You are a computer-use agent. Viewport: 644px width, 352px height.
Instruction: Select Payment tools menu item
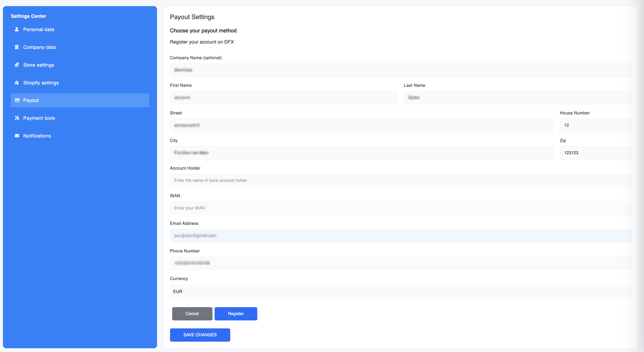pyautogui.click(x=39, y=118)
